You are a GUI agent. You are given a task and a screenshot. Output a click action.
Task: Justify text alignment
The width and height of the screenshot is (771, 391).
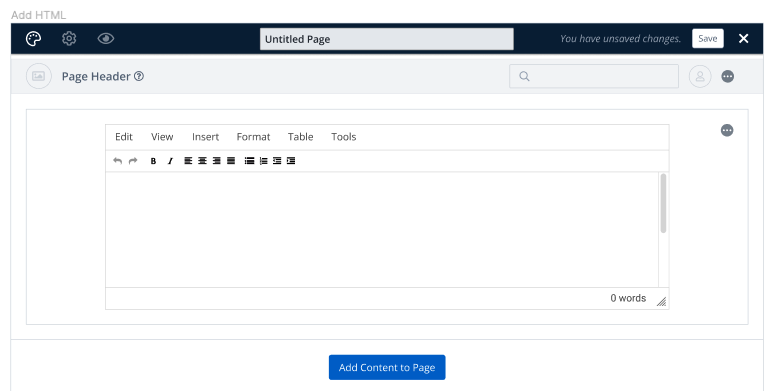(x=231, y=161)
